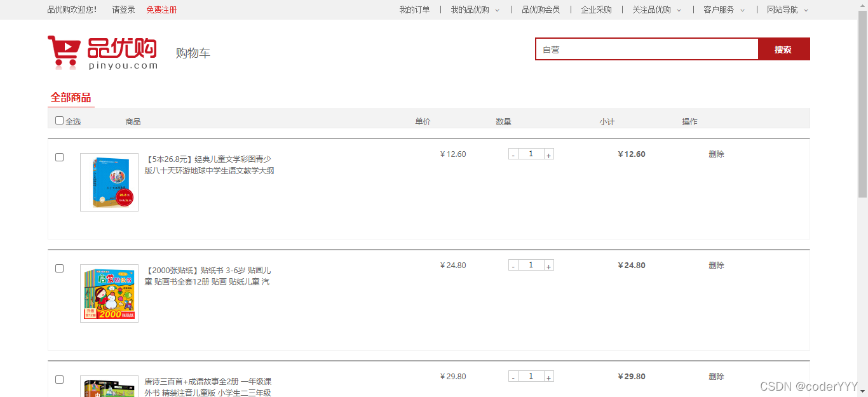Open 企业采购 in the top bar
868x397 pixels.
pyautogui.click(x=596, y=10)
